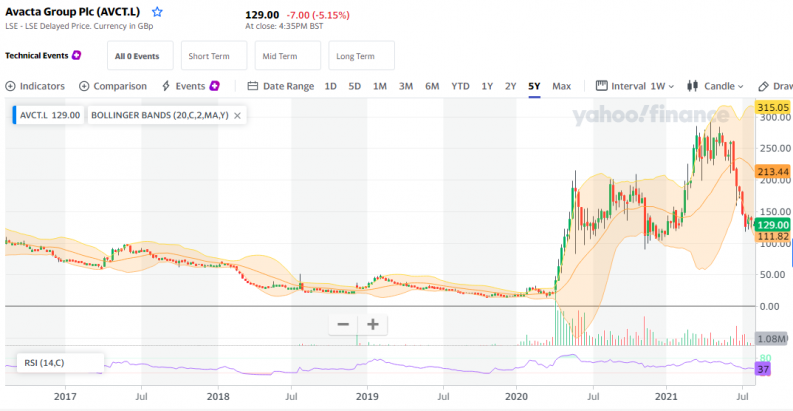793x411 pixels.
Task: Click the -7.00 (-5.15%) price change
Action: 318,15
